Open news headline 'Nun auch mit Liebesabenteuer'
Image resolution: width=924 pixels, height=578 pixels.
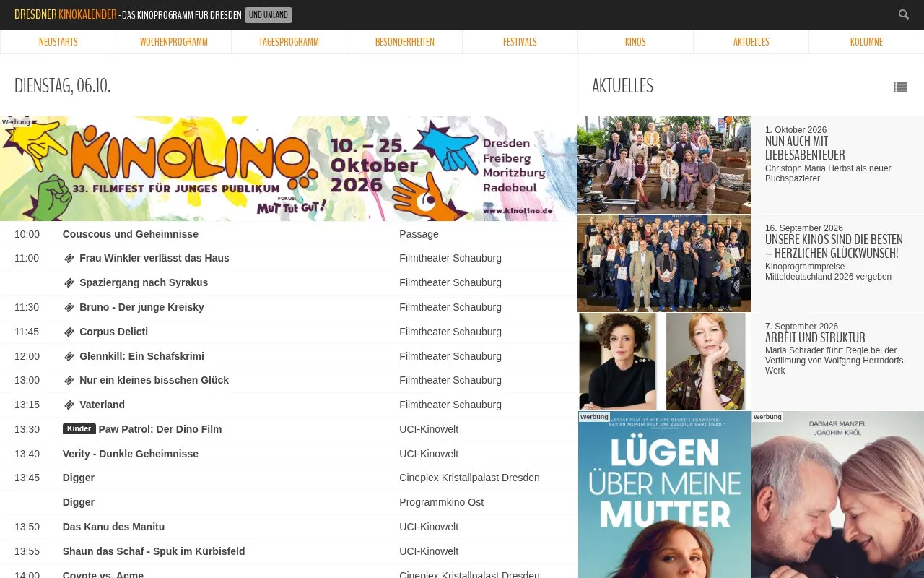(x=805, y=148)
